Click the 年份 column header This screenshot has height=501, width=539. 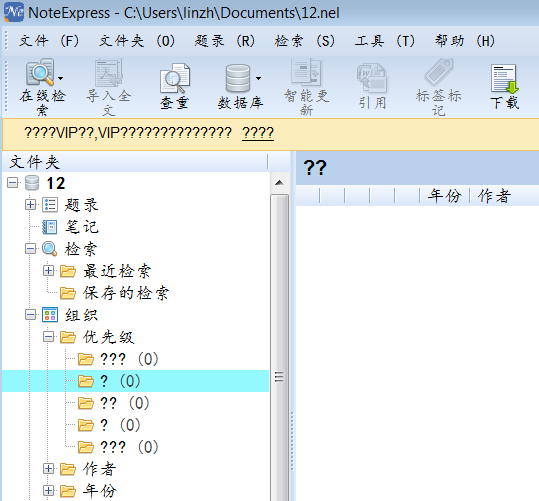click(444, 196)
